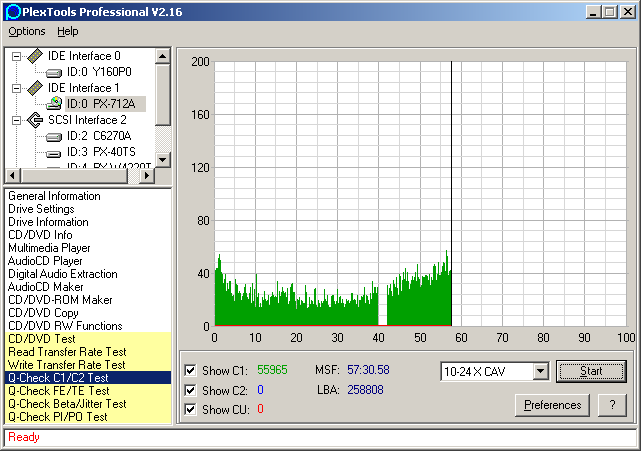Viewport: 641px width, 451px height.
Task: Select SCSI Interface 2 label
Action: click(87, 120)
